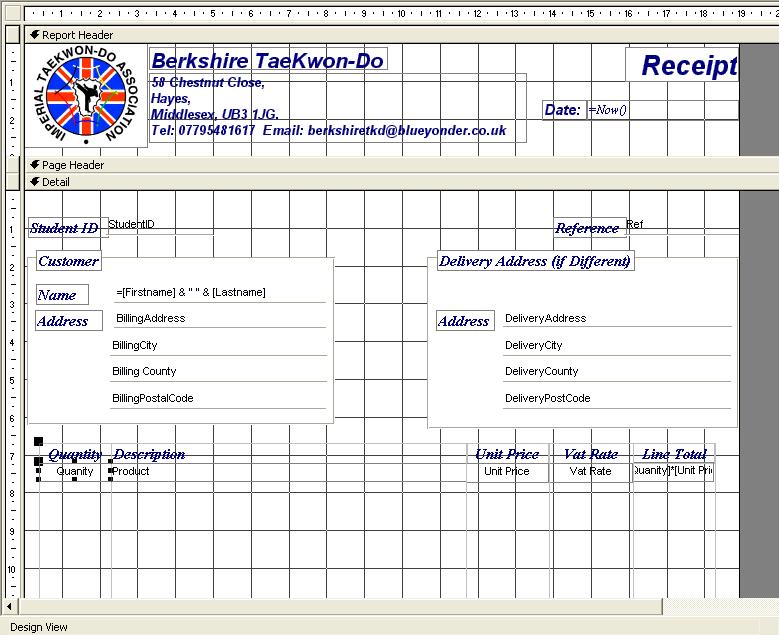The image size is (779, 635).
Task: Select the Student ID label
Action: 68,228
